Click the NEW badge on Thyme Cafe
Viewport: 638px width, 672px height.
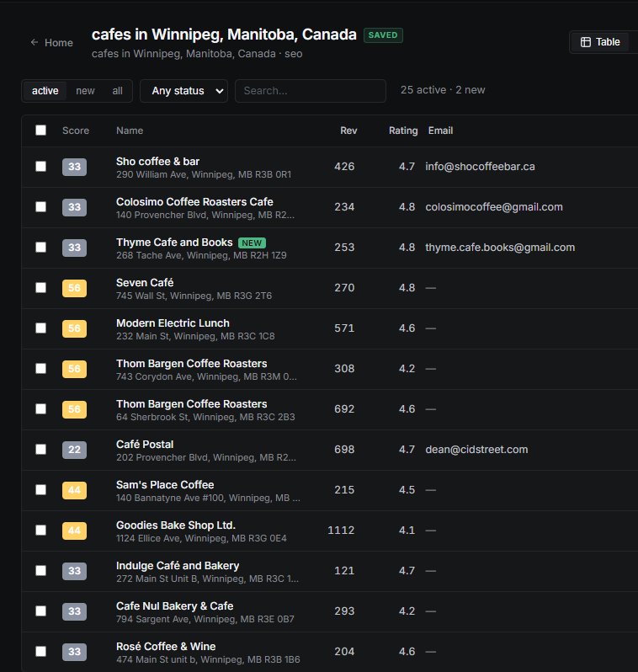(252, 243)
